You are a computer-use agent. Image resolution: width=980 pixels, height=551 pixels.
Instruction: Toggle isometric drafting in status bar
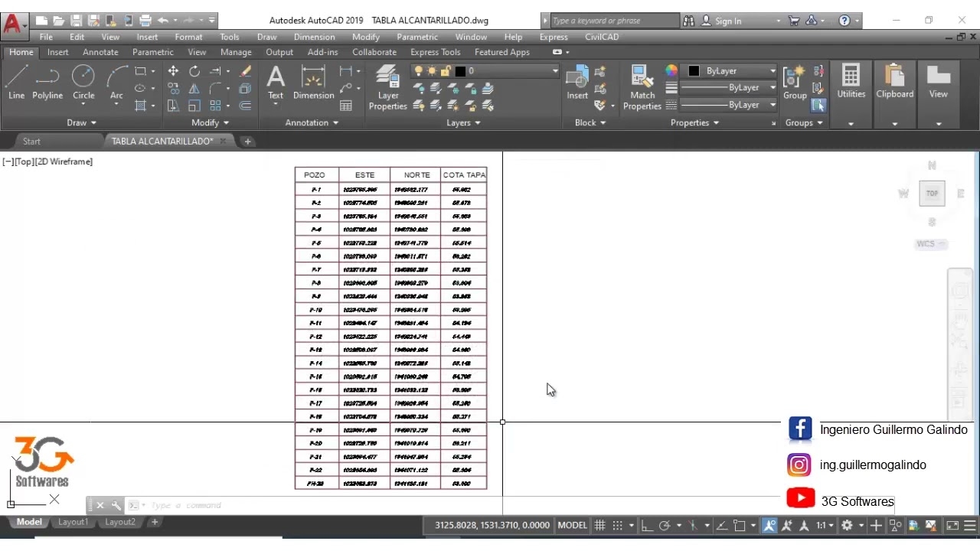pyautogui.click(x=694, y=525)
